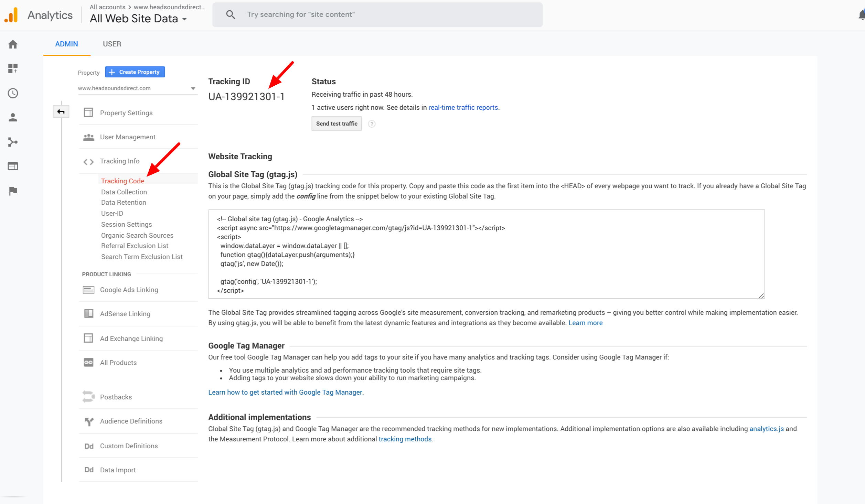Open Property Settings label
Screen dimensions: 865x504
126,113
